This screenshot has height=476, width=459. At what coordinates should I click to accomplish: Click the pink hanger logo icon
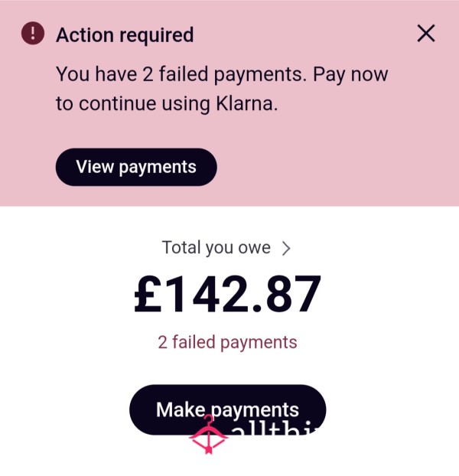tap(208, 435)
